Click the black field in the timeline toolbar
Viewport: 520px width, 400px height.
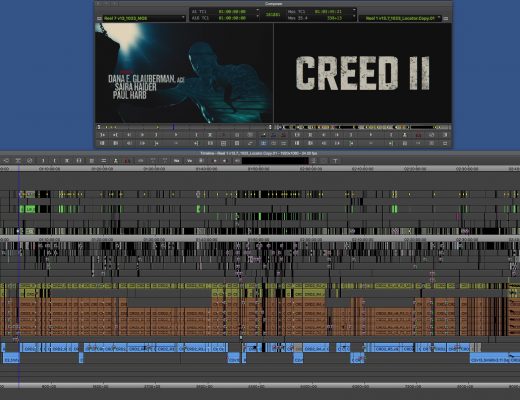275,161
